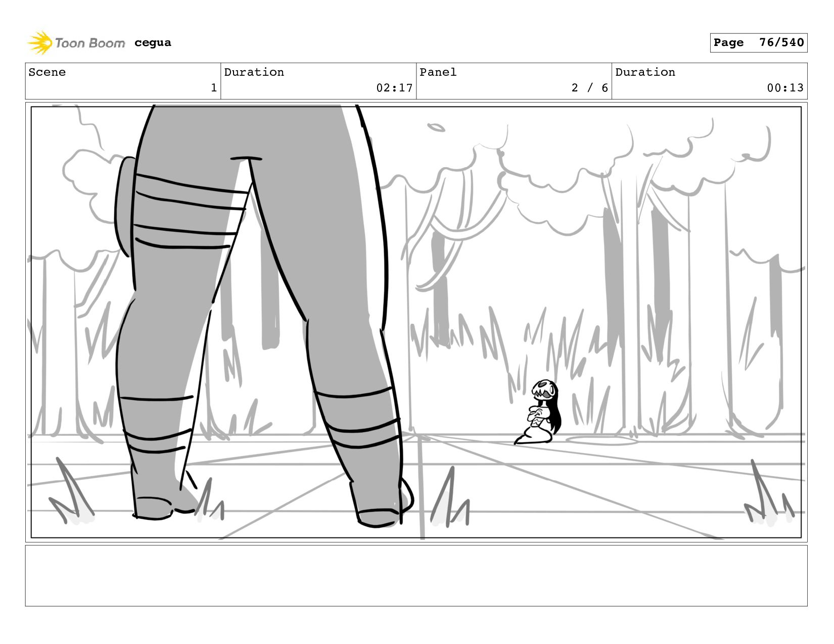834x644 pixels.
Task: Click the 'Page 76/540' indicator
Action: pyautogui.click(x=758, y=42)
